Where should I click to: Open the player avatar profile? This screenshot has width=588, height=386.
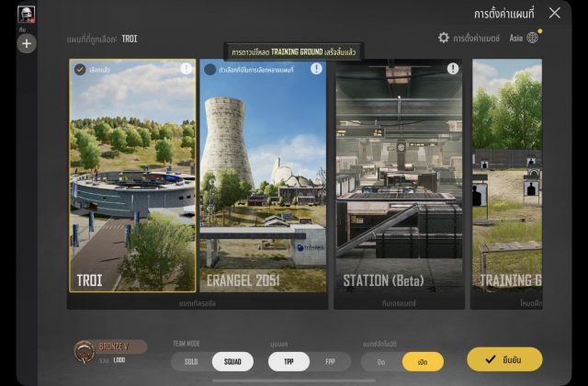pyautogui.click(x=26, y=14)
